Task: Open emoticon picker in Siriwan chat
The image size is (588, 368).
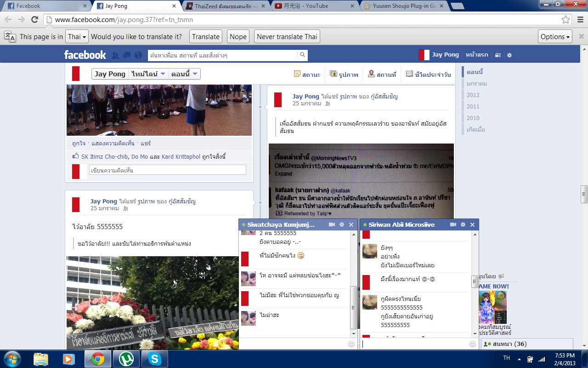Action: pyautogui.click(x=473, y=344)
